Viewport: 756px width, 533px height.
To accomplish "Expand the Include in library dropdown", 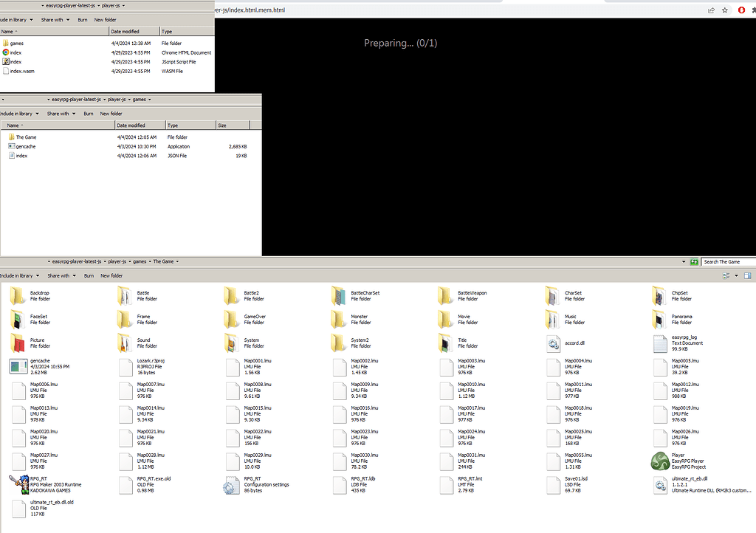I will click(x=18, y=275).
